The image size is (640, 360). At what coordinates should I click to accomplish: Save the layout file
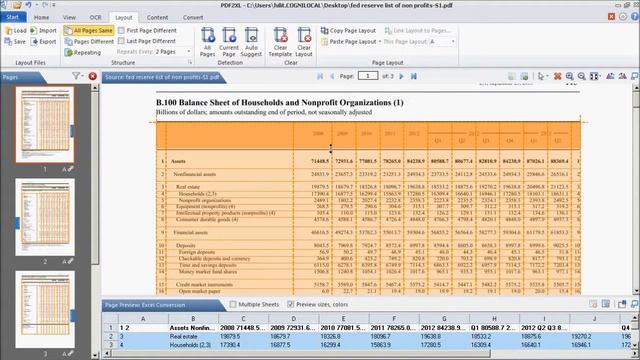point(15,42)
